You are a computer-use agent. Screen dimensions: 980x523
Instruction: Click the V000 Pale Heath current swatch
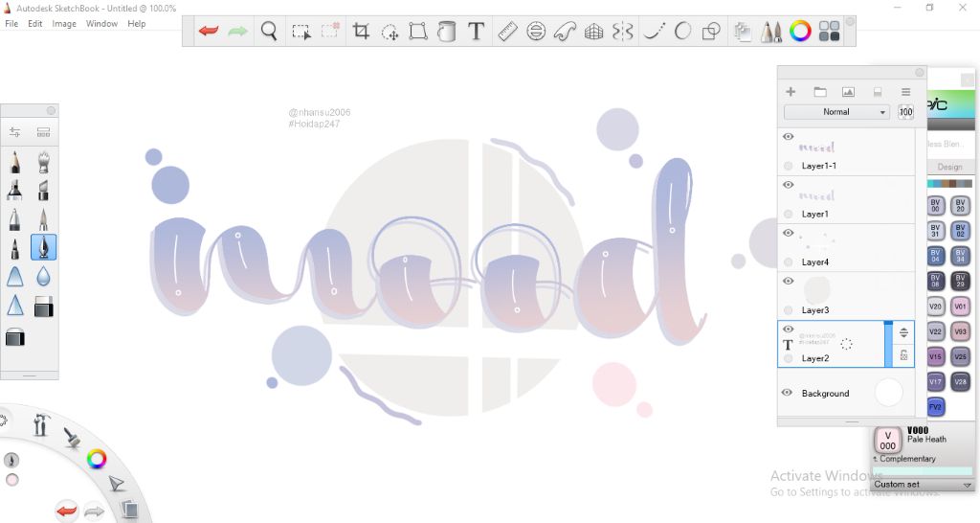pyautogui.click(x=887, y=441)
